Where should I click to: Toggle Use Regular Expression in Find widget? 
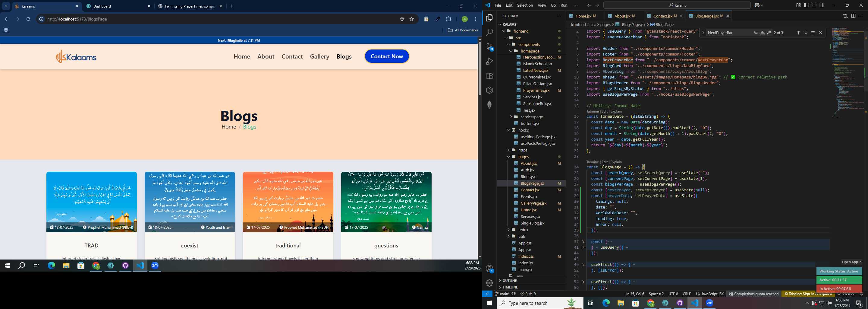click(769, 33)
